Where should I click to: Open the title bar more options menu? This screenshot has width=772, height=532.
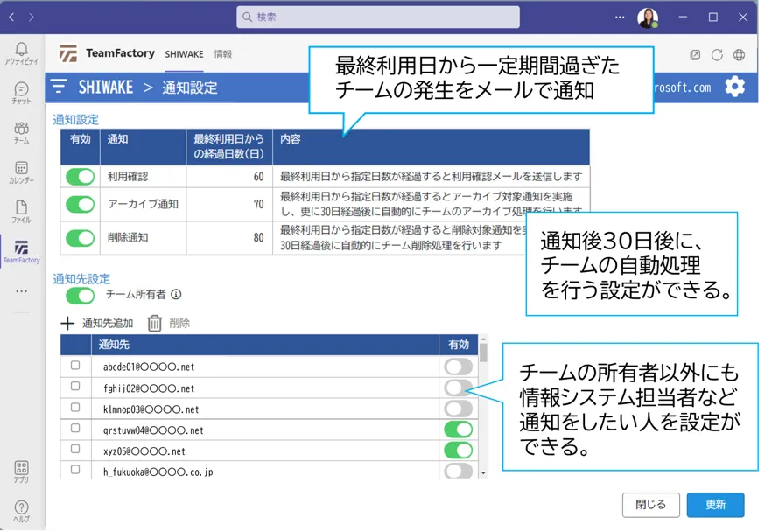click(621, 17)
